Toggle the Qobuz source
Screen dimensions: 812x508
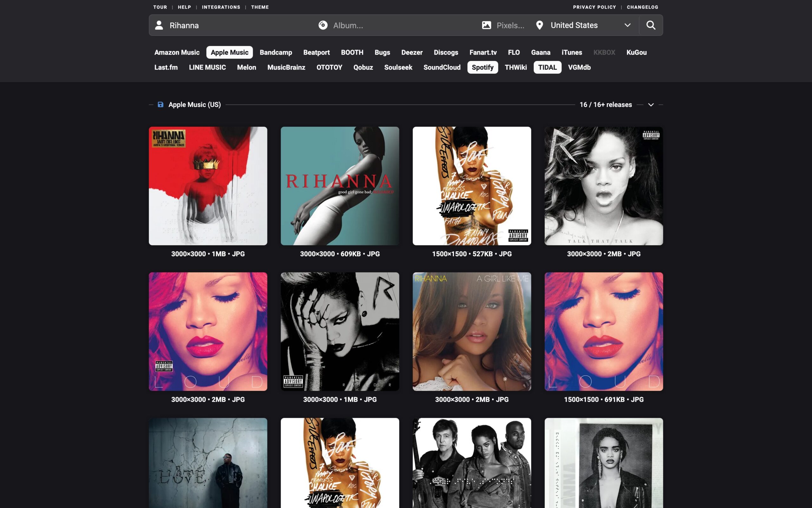click(363, 67)
